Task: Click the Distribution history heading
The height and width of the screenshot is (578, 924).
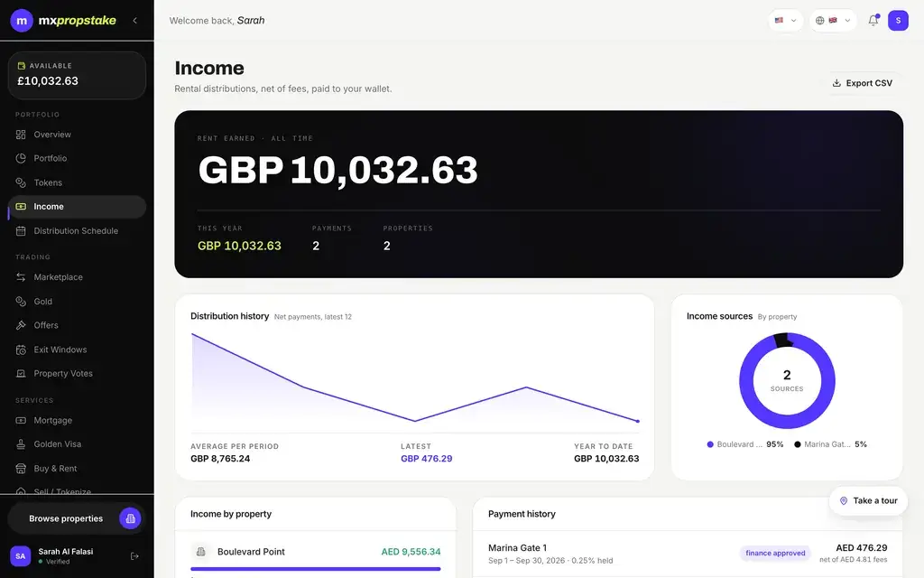Action: [230, 316]
